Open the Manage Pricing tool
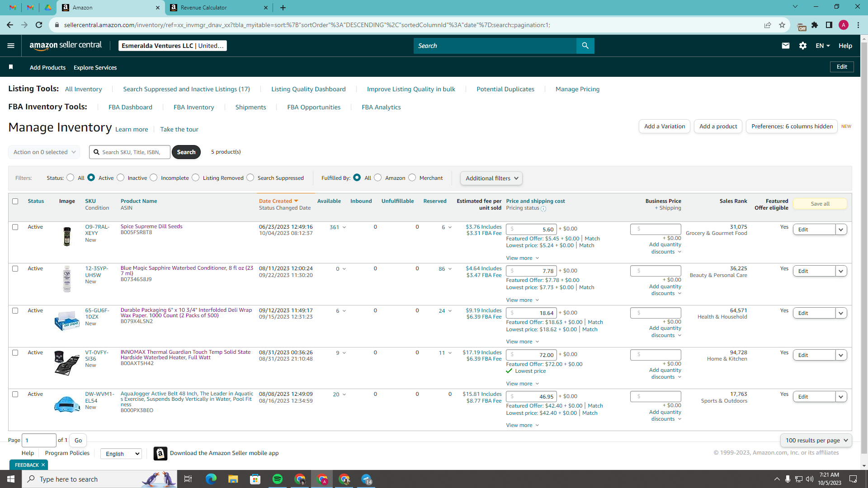868x488 pixels. [x=577, y=89]
